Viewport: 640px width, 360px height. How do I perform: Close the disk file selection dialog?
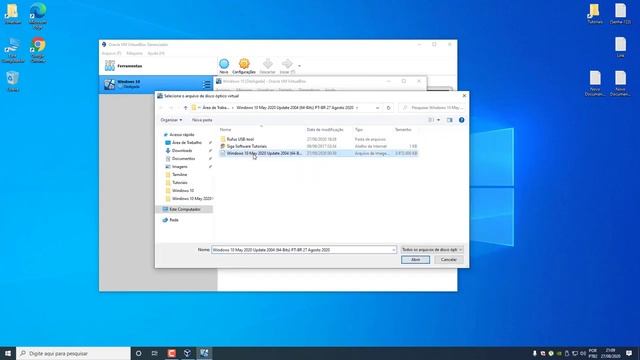coord(464,96)
